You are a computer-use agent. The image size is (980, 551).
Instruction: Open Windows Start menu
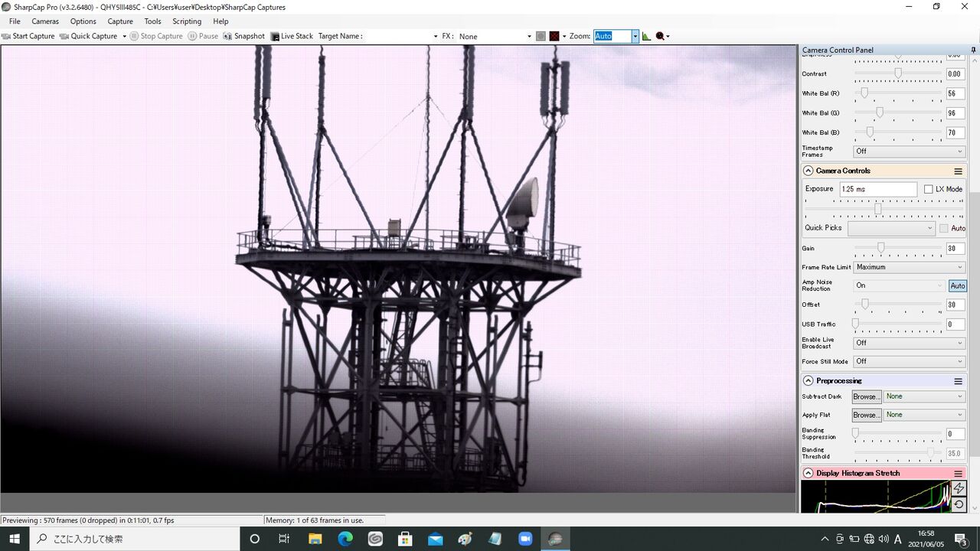15,539
